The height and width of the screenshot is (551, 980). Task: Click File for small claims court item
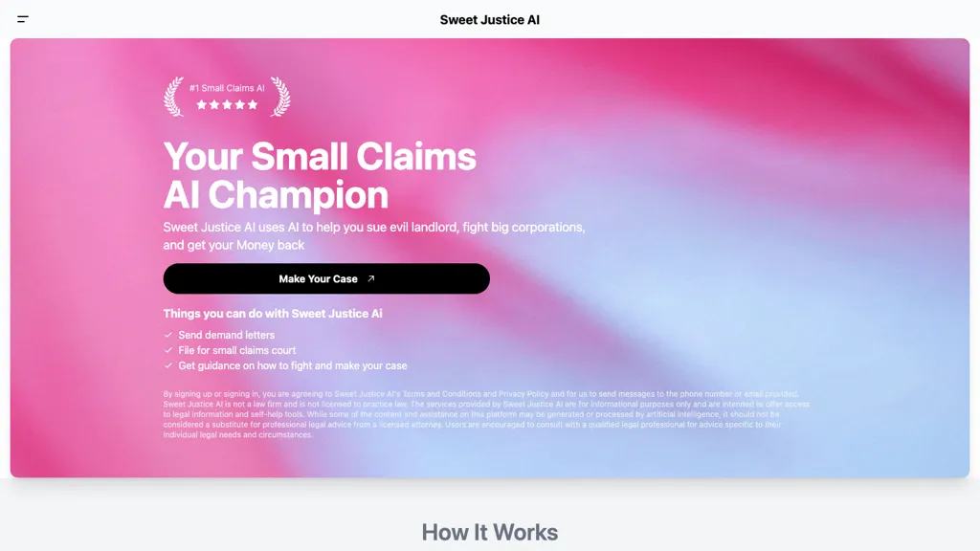237,350
